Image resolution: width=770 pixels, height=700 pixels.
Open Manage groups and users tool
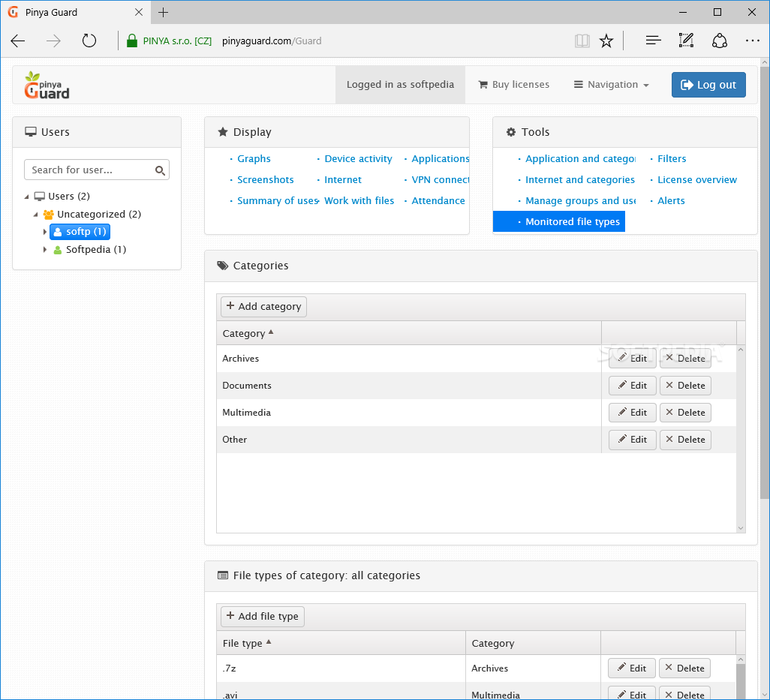[580, 201]
